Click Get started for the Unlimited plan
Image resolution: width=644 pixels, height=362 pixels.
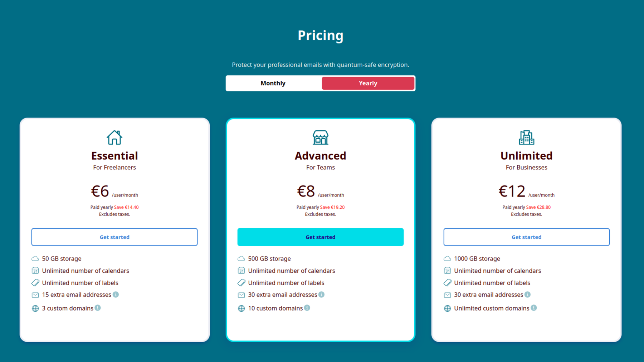click(x=526, y=237)
